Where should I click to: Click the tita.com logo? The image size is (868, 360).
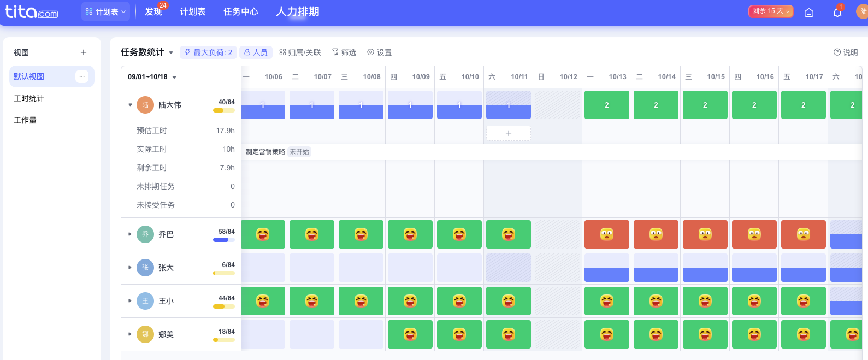tap(31, 11)
